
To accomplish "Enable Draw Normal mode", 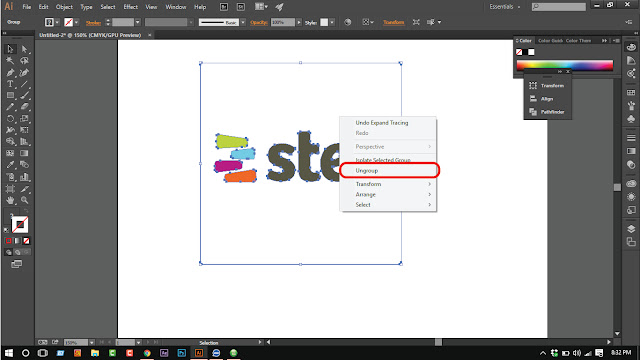I will tap(9, 253).
